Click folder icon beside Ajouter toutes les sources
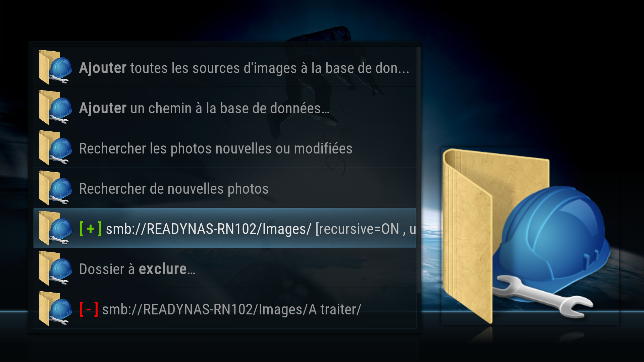The width and height of the screenshot is (644, 362). (55, 67)
